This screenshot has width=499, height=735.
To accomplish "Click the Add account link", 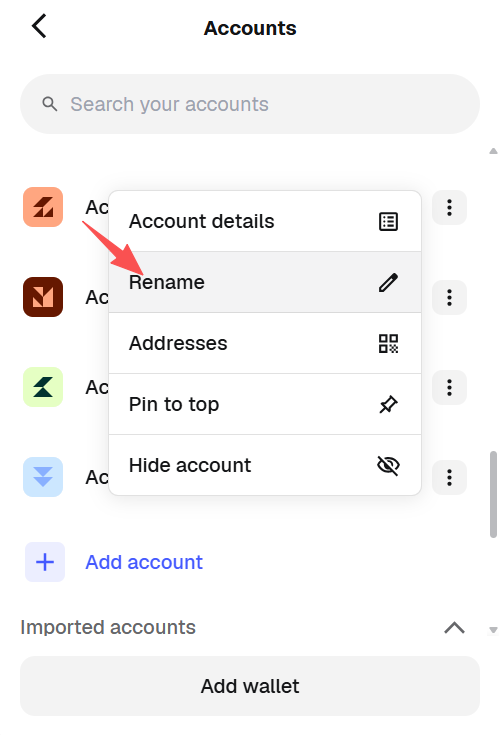I will tap(144, 562).
